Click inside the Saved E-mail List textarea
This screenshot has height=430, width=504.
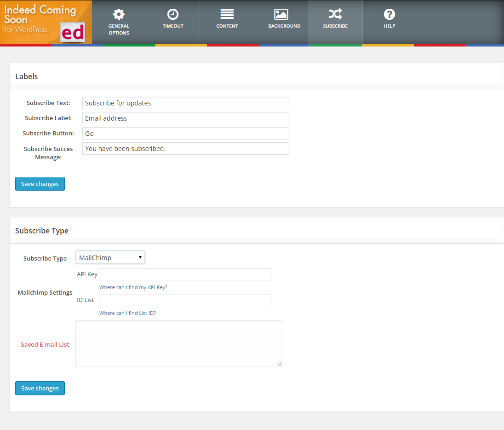(x=179, y=343)
